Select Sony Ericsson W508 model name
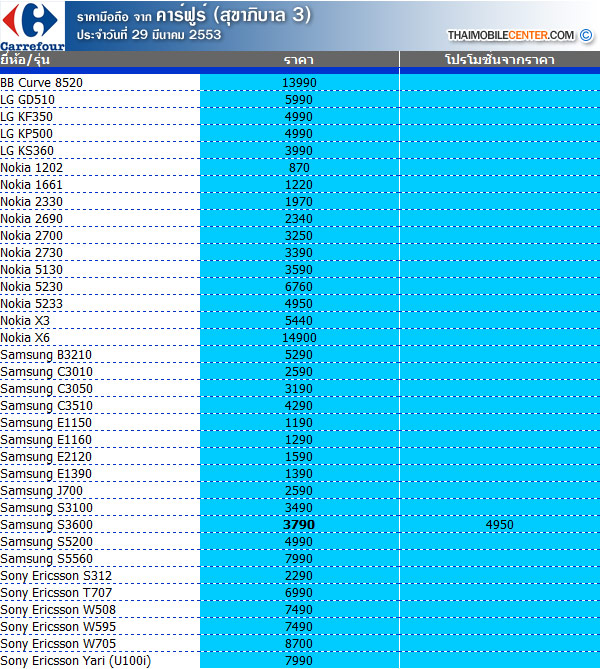600x669 pixels. click(x=58, y=610)
